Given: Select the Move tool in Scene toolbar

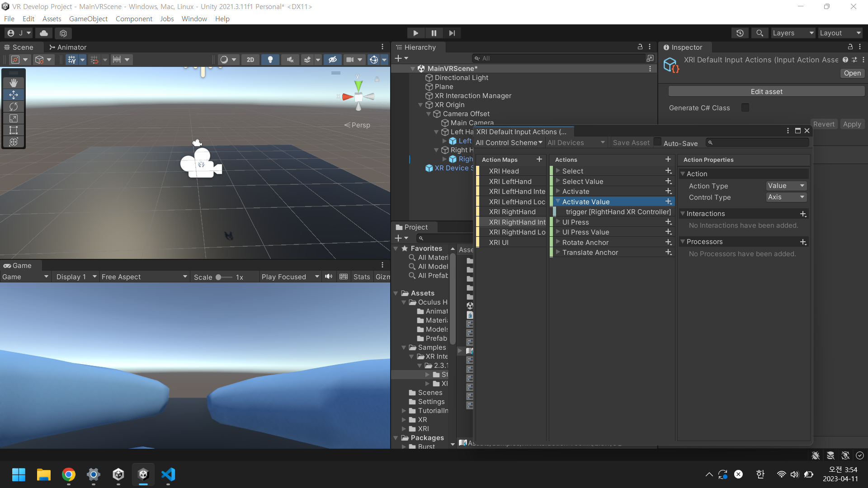Looking at the screenshot, I should 14,94.
